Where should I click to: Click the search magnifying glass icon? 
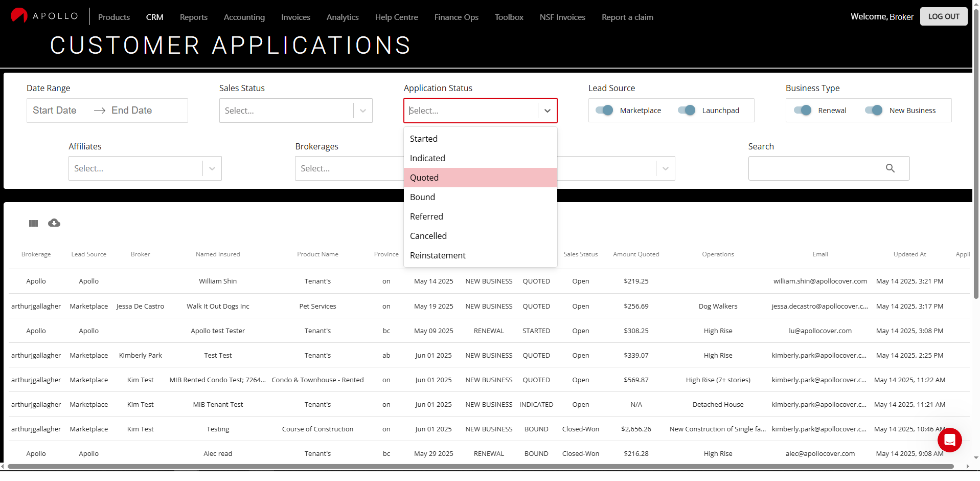890,168
